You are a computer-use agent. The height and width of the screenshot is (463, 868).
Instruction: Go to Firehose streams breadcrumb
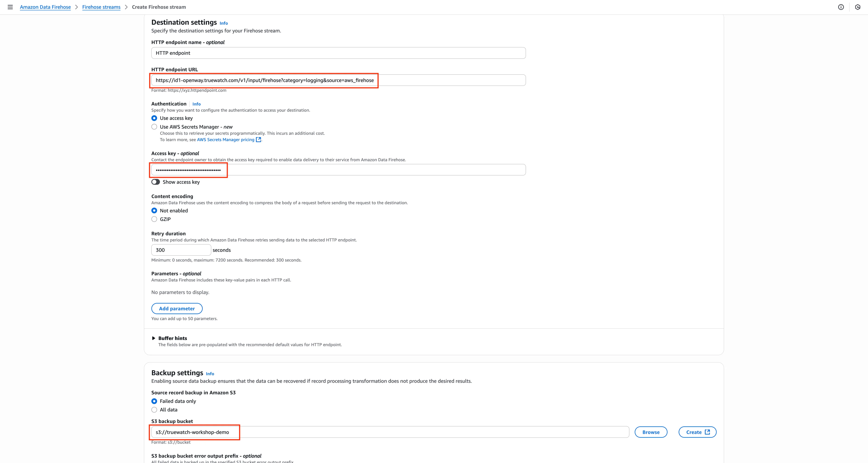[101, 7]
